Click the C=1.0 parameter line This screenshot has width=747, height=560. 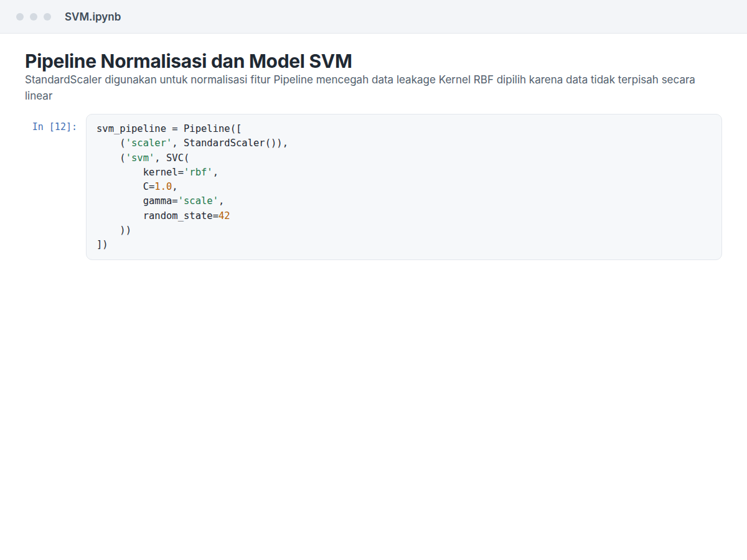pyautogui.click(x=160, y=187)
